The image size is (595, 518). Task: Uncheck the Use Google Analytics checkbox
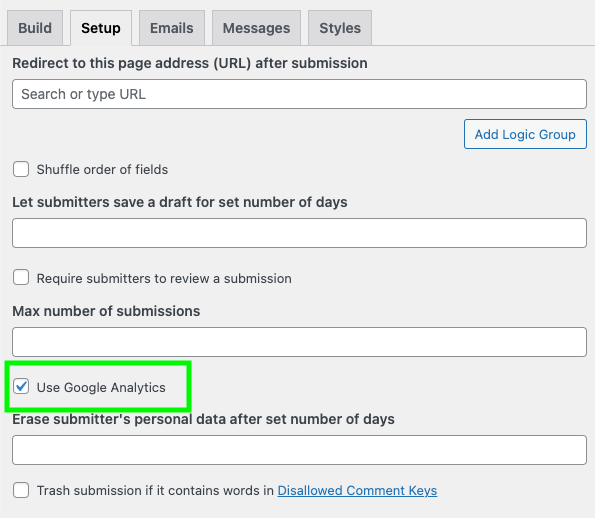point(21,387)
